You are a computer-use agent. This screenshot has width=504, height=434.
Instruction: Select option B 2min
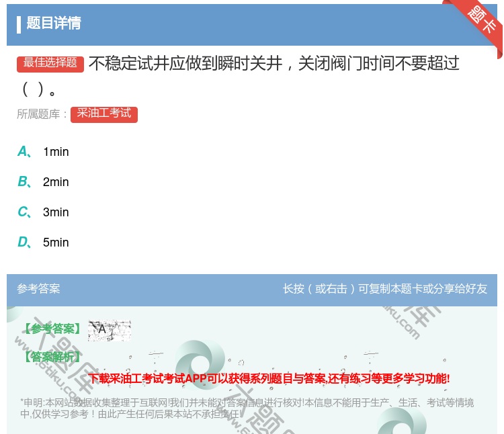[x=43, y=182]
